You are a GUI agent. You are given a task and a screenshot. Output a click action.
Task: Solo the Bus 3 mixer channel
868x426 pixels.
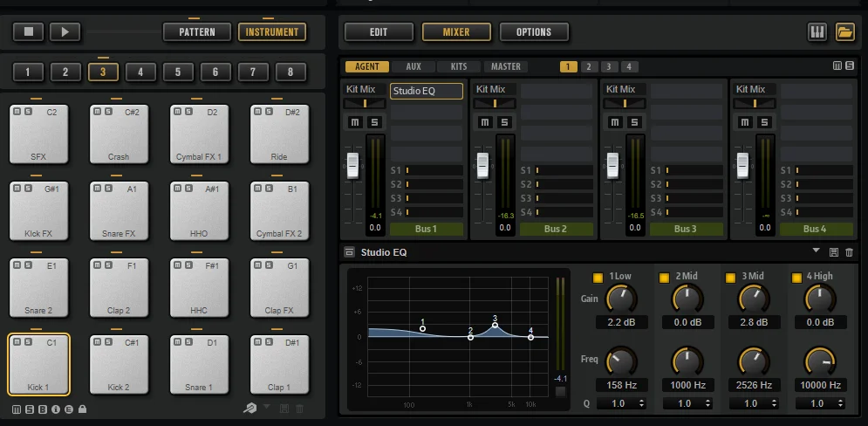pos(635,122)
